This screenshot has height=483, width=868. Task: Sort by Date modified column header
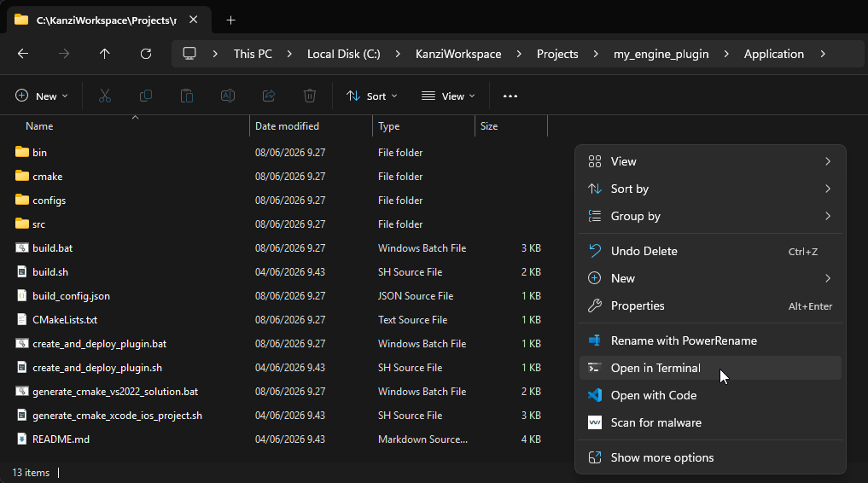[287, 126]
